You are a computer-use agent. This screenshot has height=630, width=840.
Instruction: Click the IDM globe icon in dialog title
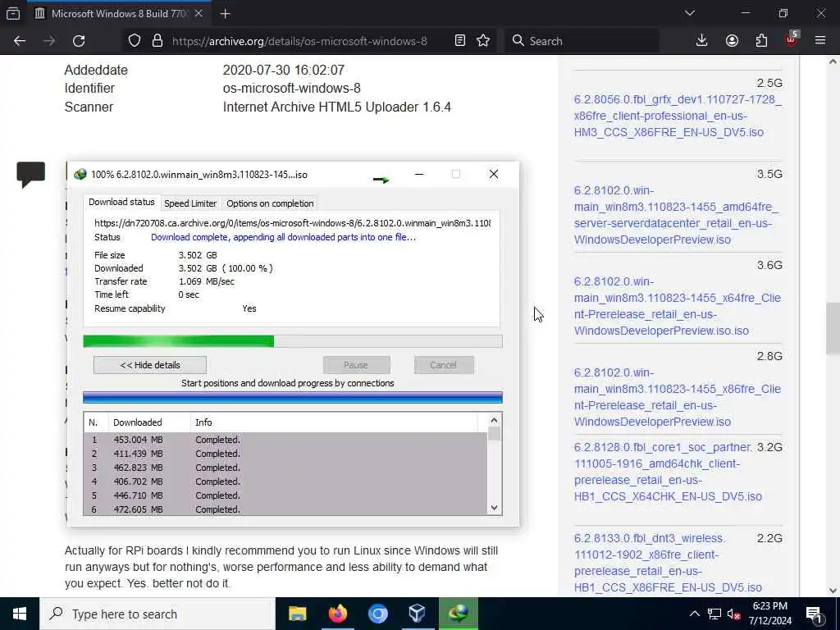[x=80, y=175]
